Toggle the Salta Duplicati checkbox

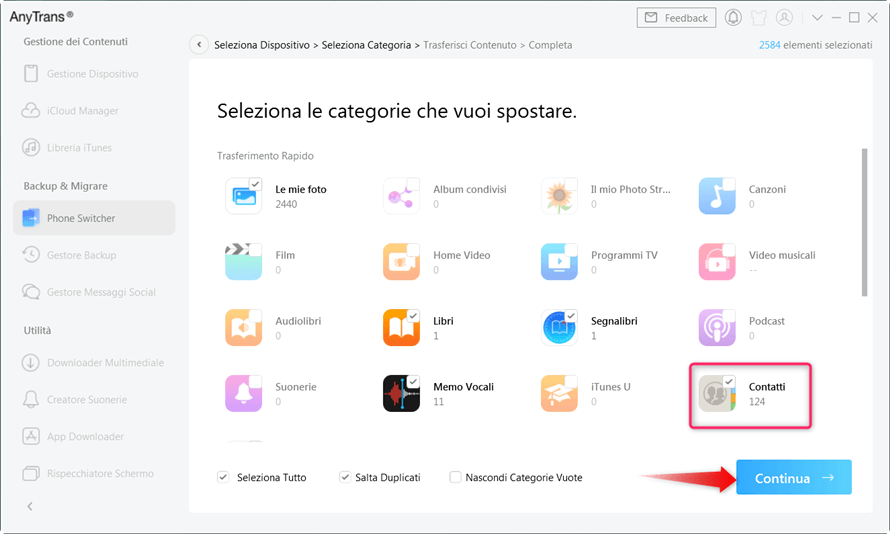point(345,477)
